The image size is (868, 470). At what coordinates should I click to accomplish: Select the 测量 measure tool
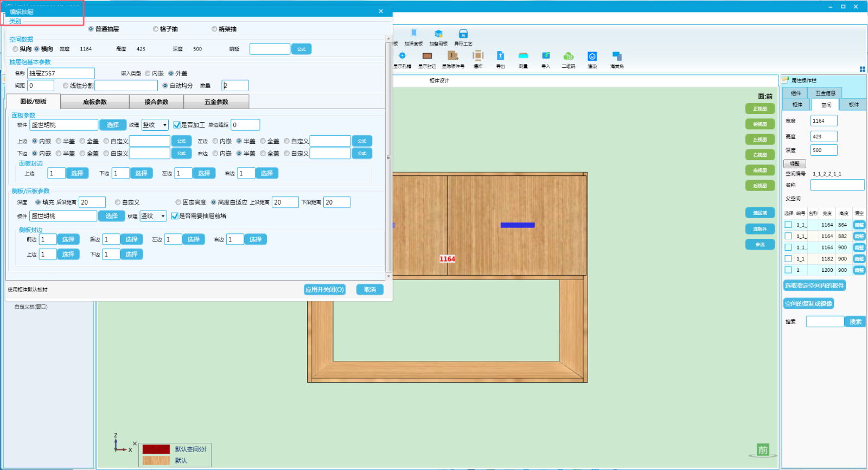tap(523, 55)
